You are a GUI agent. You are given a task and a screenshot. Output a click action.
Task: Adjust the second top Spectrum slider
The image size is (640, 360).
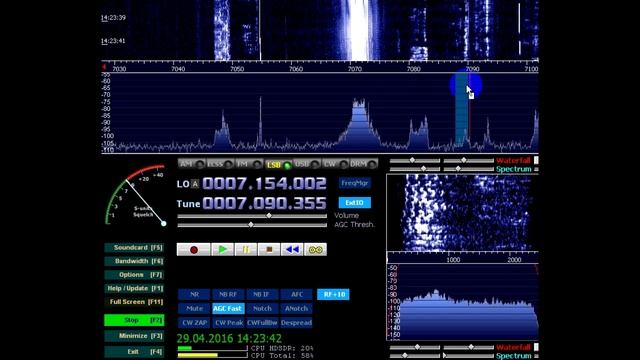click(469, 169)
